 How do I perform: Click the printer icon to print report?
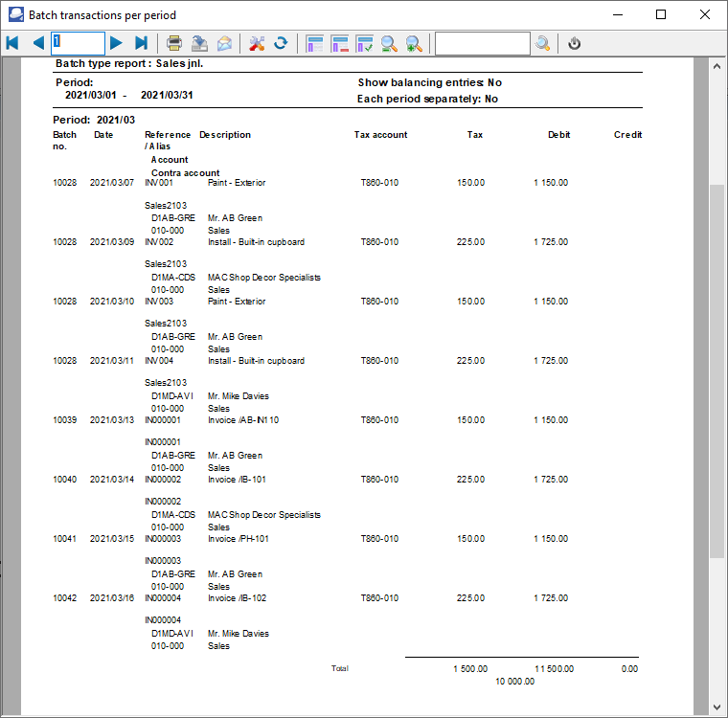coord(174,43)
